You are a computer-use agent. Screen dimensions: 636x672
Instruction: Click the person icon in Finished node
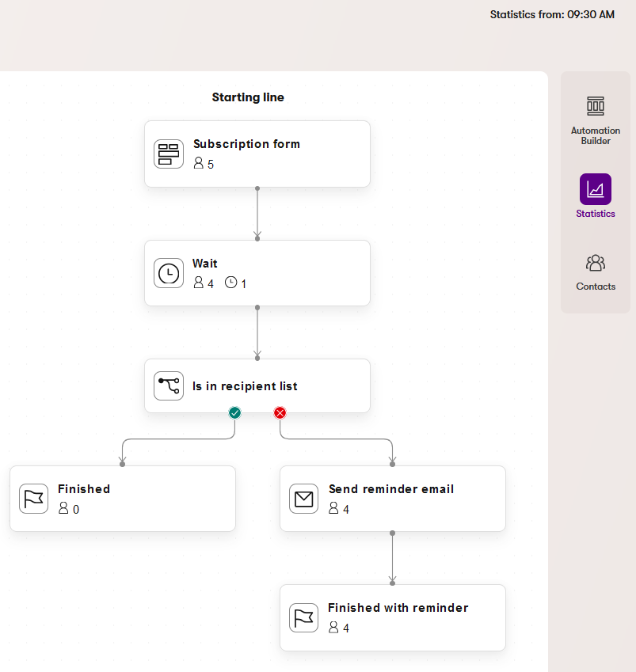tap(63, 508)
